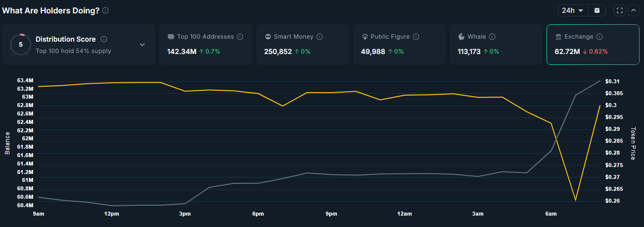Click the Distribution Score info icon
The width and height of the screenshot is (644, 227).
[104, 39]
